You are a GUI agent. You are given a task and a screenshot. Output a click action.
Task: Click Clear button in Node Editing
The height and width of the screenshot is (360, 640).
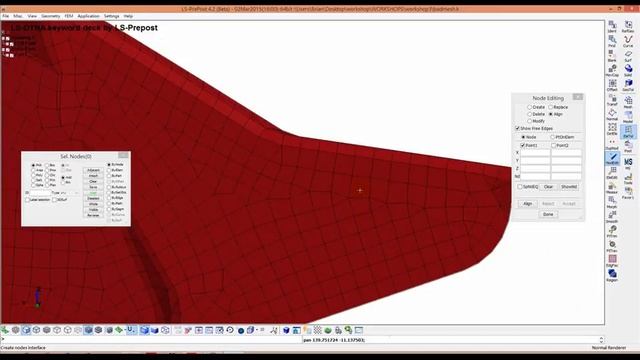(x=548, y=187)
